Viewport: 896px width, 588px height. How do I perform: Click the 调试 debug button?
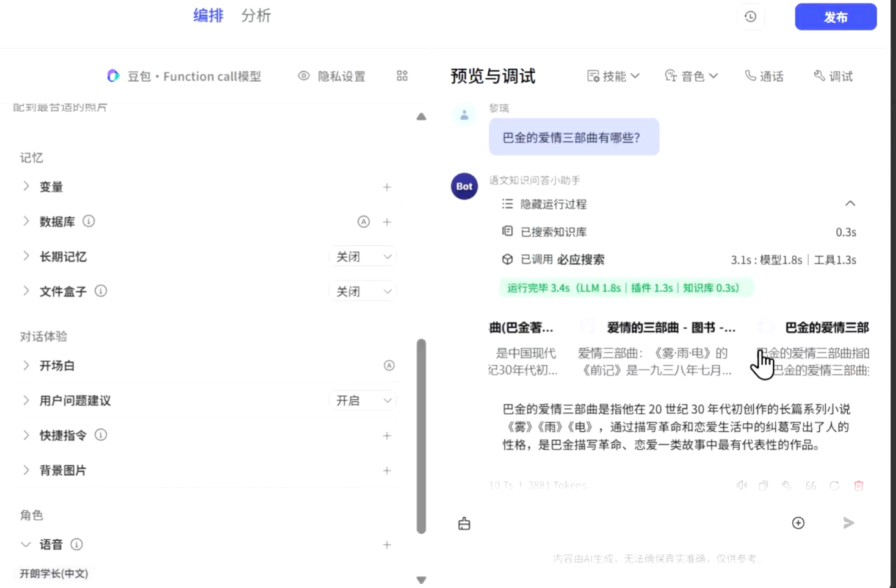point(833,76)
